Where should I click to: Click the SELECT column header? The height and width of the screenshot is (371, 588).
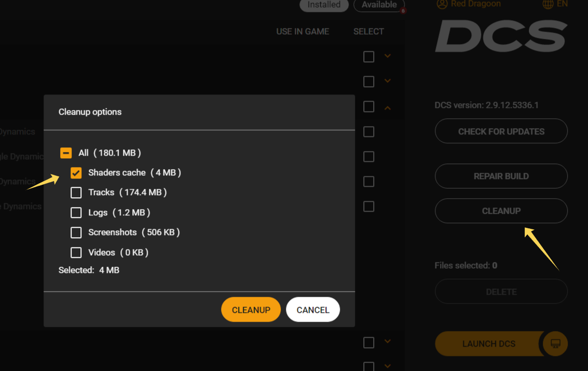pyautogui.click(x=368, y=32)
